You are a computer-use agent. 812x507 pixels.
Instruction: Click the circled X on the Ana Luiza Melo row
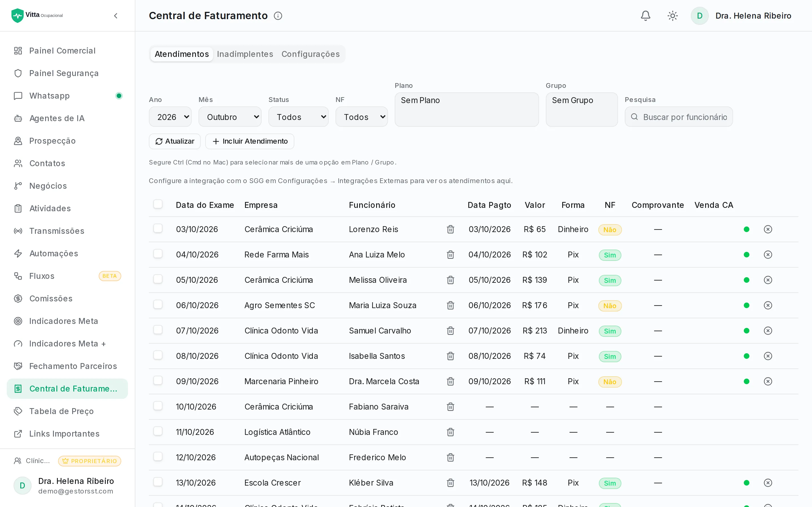(768, 255)
